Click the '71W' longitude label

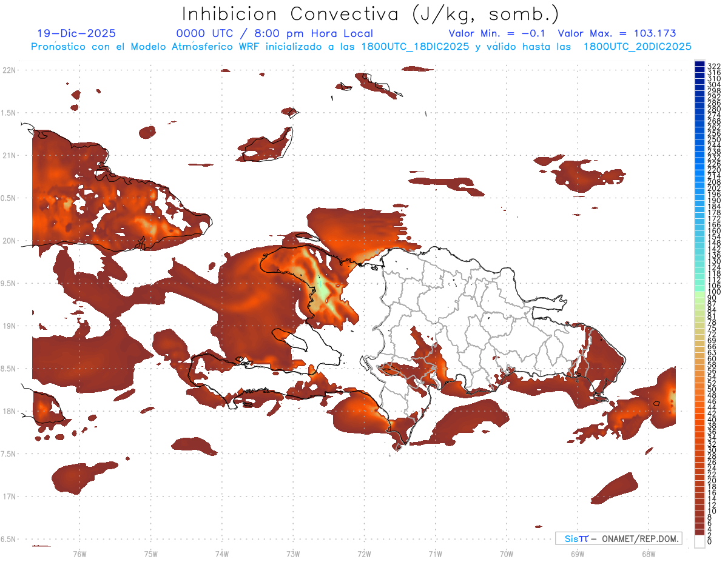pos(435,554)
